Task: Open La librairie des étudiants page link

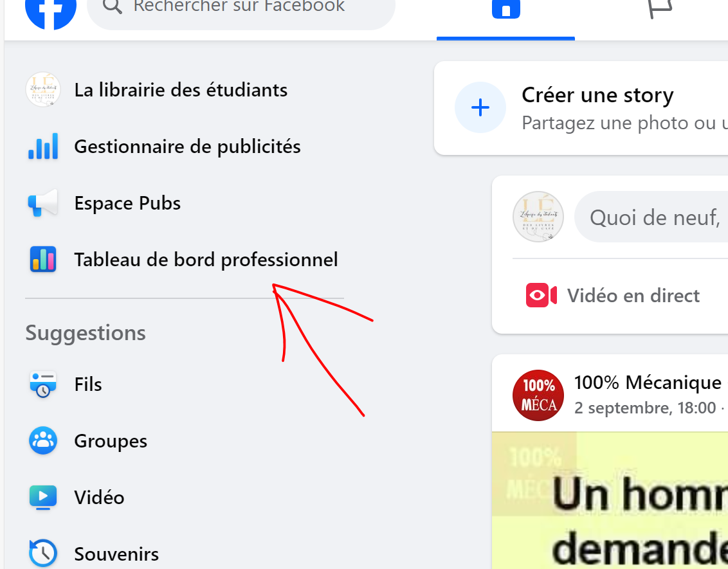Action: tap(181, 90)
